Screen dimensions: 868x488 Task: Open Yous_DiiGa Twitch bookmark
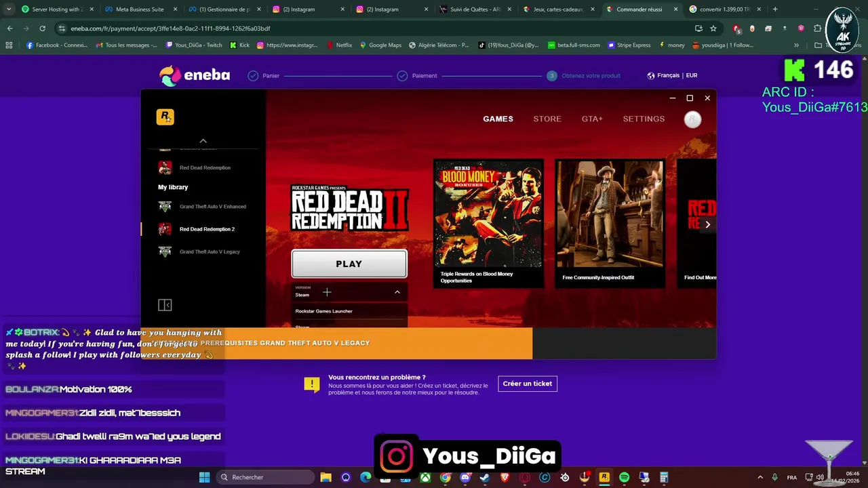tap(194, 45)
